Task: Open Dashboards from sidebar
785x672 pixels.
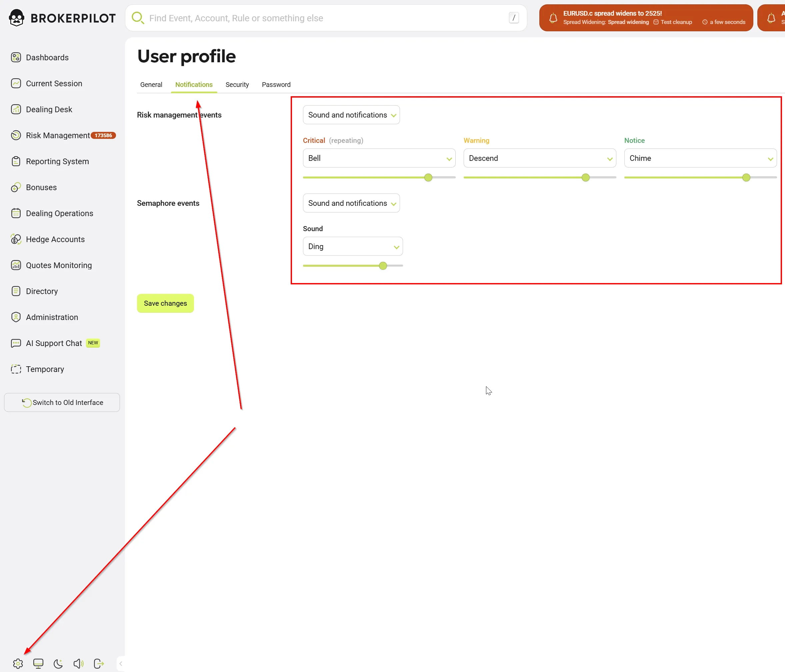Action: click(x=47, y=58)
